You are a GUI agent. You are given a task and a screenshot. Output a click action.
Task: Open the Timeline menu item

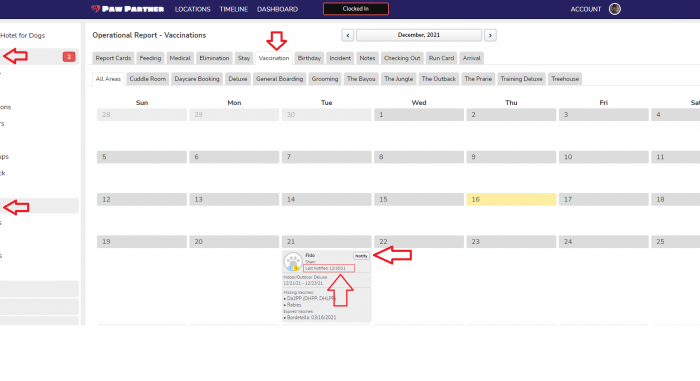(x=233, y=9)
